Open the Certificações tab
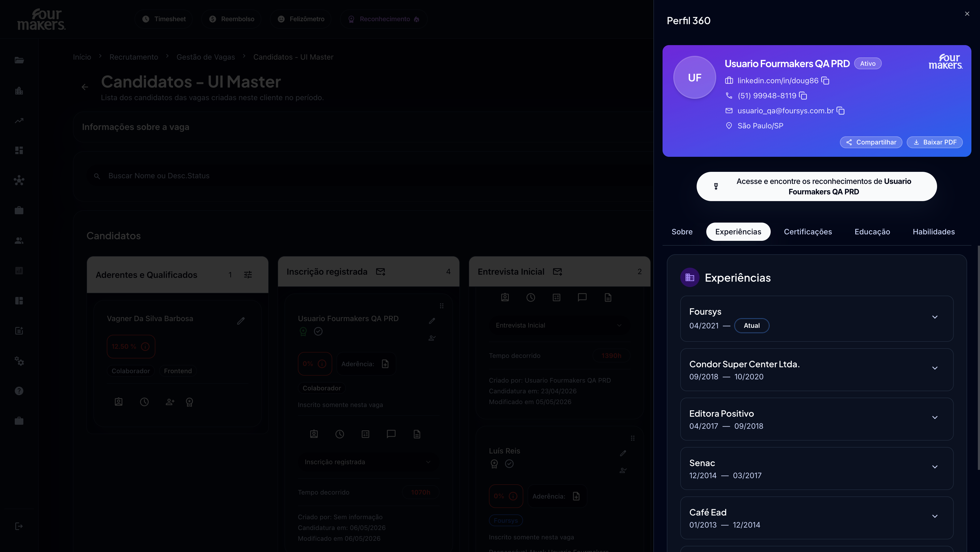 (x=808, y=232)
